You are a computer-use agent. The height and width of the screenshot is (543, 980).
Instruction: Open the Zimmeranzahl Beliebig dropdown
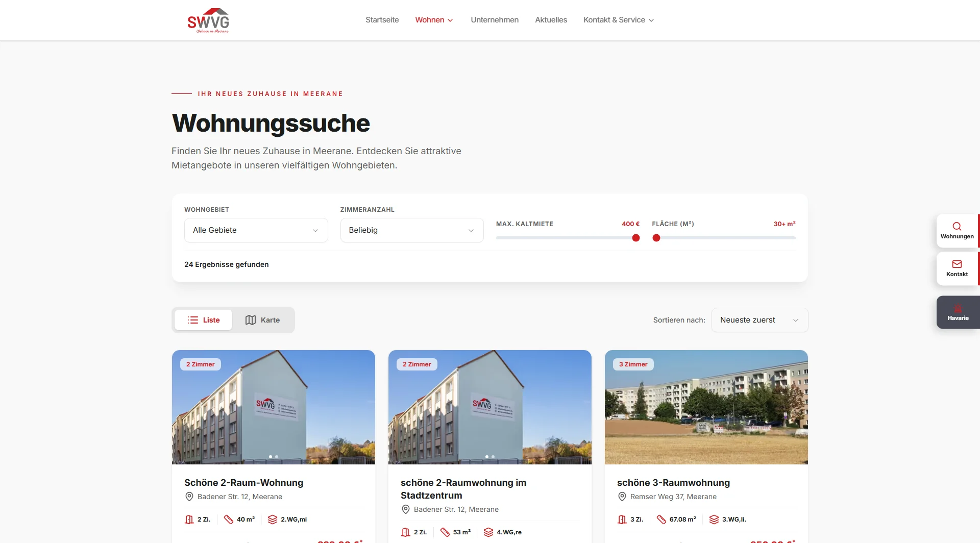(x=412, y=230)
